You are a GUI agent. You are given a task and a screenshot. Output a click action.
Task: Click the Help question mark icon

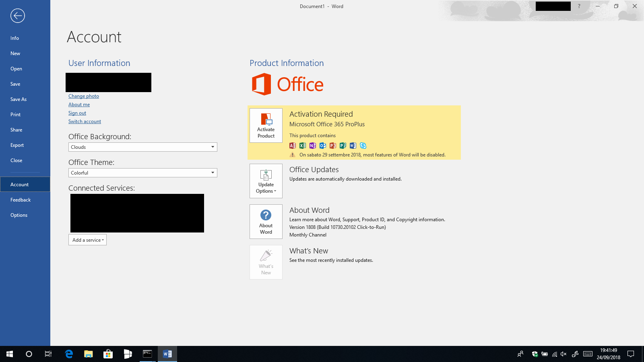point(579,6)
